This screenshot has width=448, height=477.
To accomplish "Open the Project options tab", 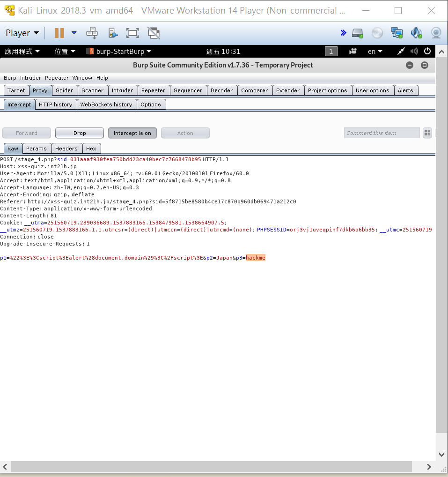I will [327, 90].
